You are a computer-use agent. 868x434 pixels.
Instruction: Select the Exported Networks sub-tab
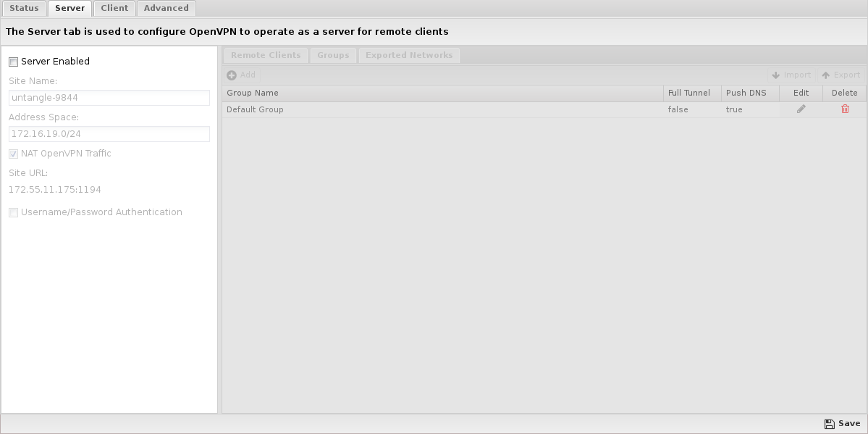point(409,56)
